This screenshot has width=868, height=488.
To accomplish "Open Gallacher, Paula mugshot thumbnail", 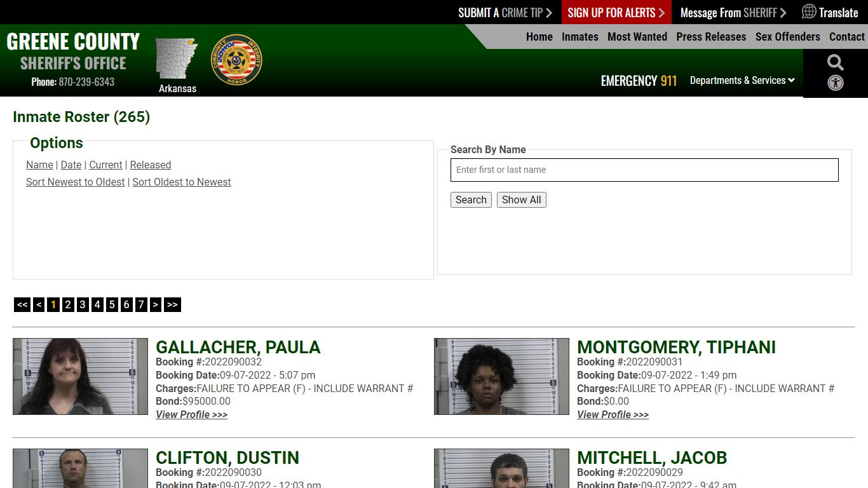I will [80, 376].
